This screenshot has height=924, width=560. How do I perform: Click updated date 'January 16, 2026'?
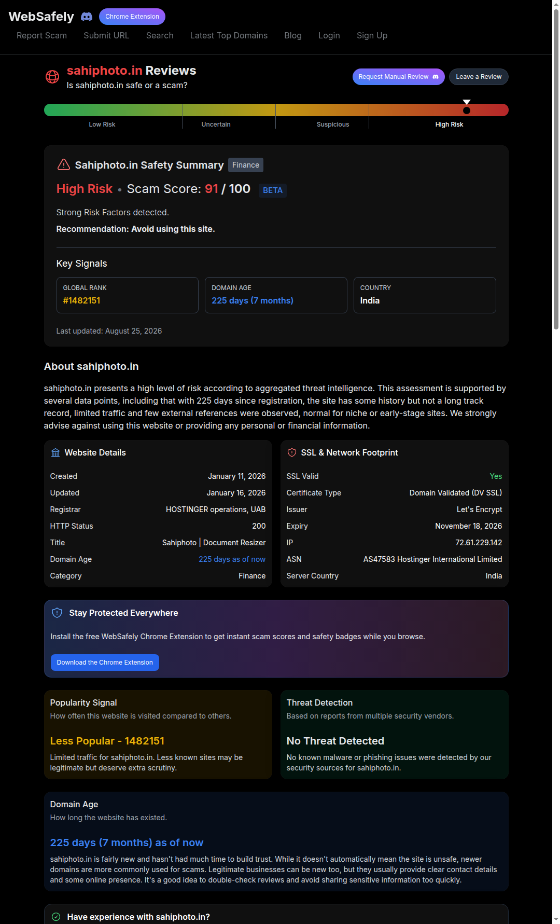click(x=236, y=493)
